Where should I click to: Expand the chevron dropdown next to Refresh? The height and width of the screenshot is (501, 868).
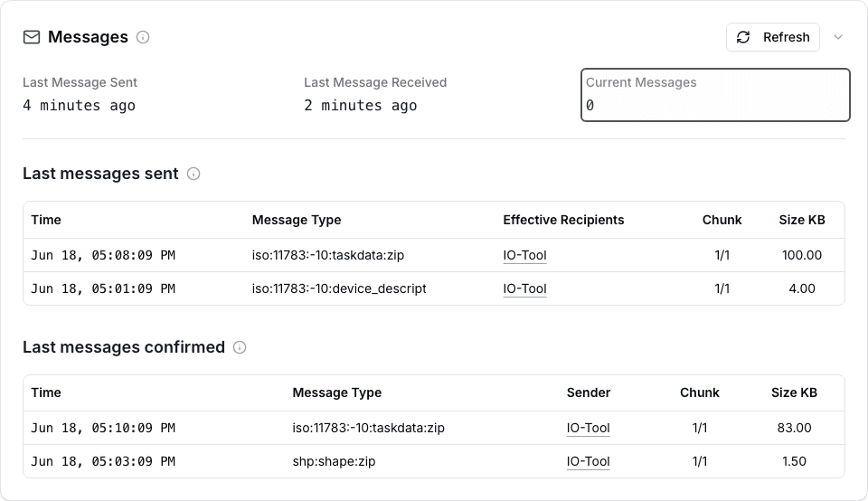coord(838,37)
